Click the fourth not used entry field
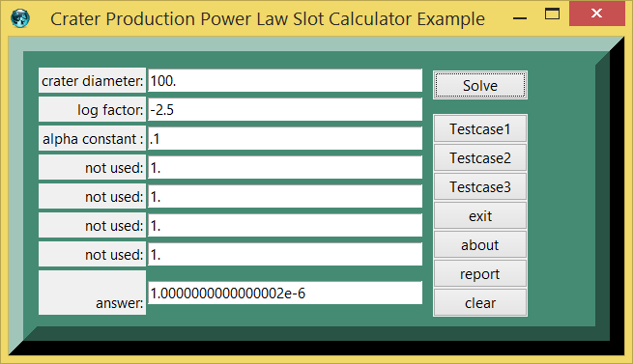This screenshot has width=633, height=364. [x=285, y=255]
